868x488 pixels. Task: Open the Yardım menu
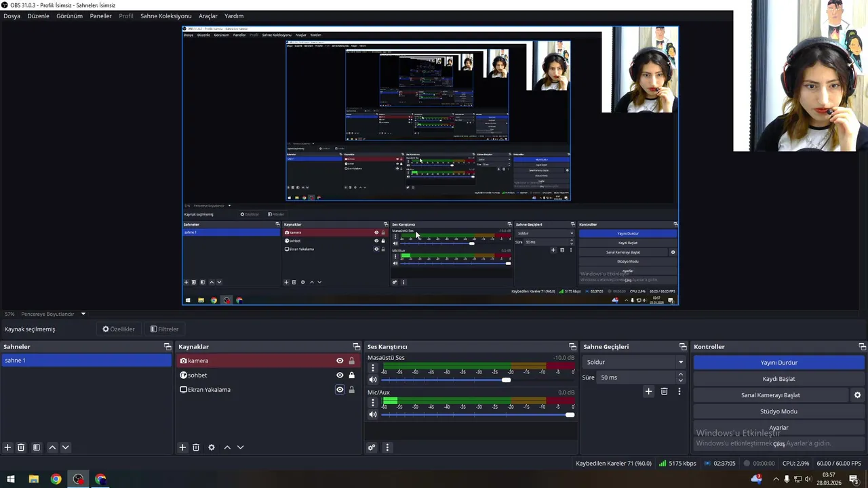[233, 16]
